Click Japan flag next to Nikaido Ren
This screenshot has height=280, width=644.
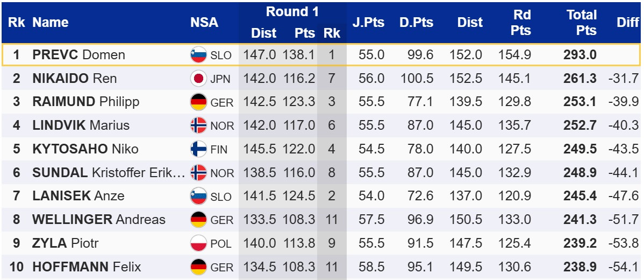click(x=198, y=79)
